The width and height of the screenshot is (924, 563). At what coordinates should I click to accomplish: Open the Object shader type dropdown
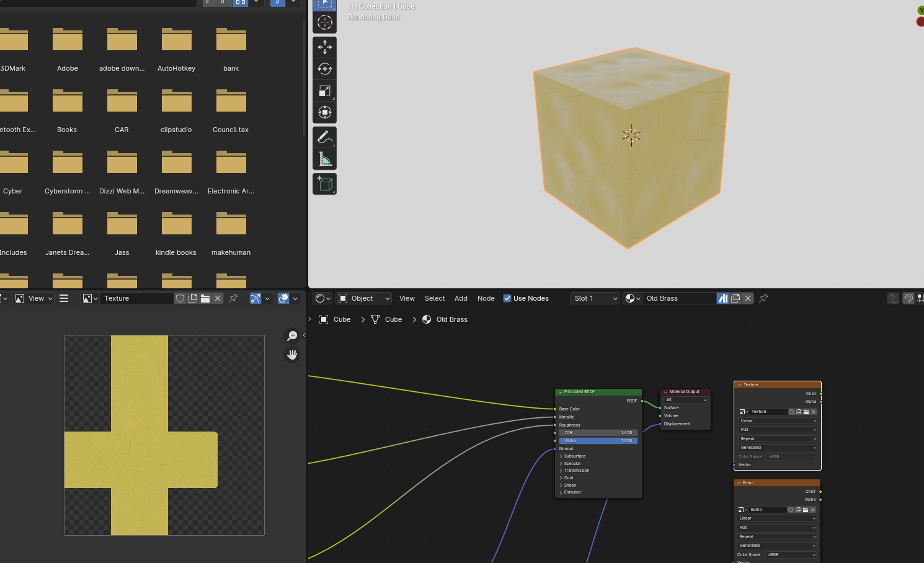click(x=364, y=298)
